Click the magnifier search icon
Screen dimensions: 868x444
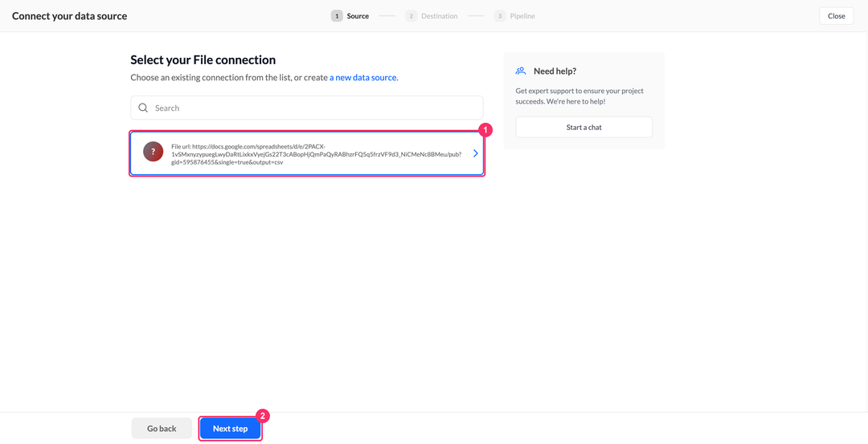click(x=143, y=108)
